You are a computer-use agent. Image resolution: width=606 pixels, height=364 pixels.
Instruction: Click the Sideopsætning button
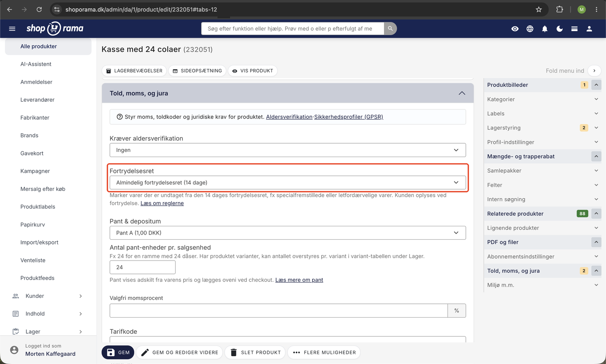[197, 71]
